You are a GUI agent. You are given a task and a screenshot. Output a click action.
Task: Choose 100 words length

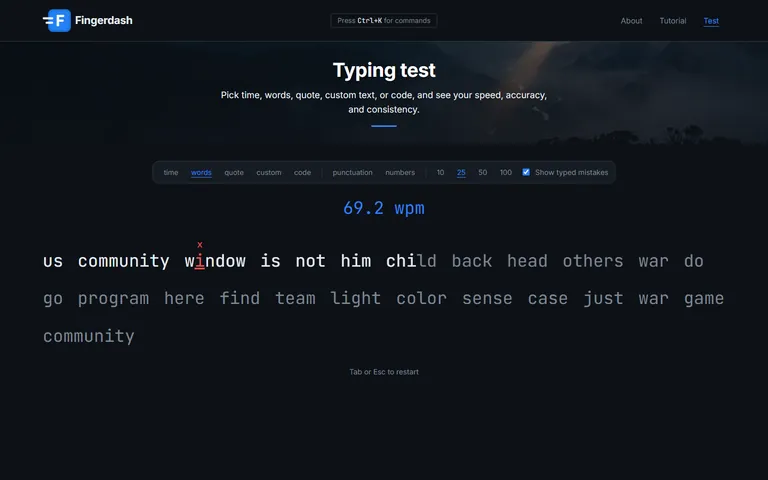coord(506,172)
